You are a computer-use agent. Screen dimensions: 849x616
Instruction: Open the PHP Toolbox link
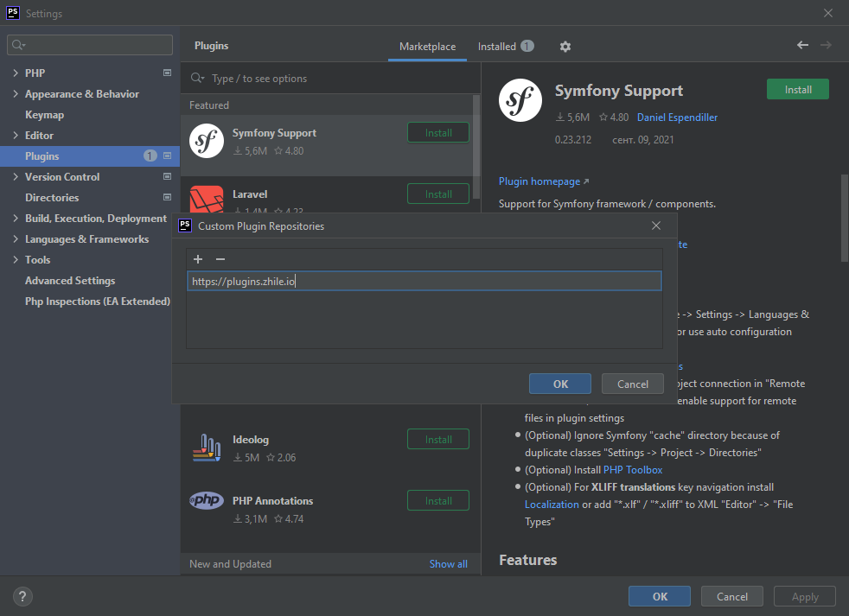point(632,470)
